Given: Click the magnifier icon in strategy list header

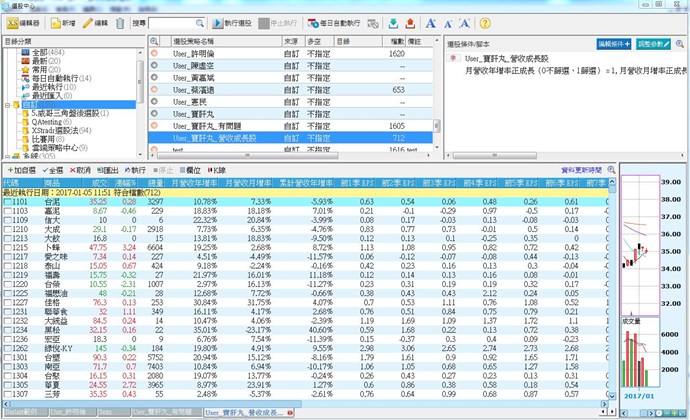Looking at the screenshot, I should point(154,42).
